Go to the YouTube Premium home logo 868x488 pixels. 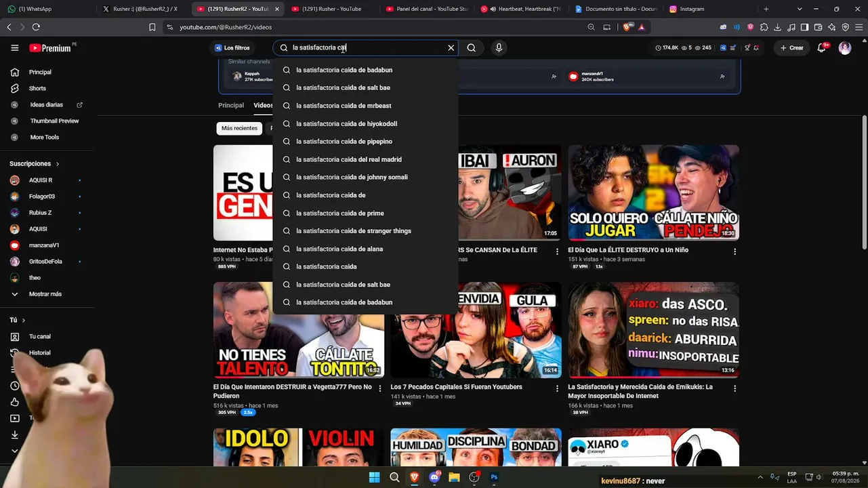[51, 48]
